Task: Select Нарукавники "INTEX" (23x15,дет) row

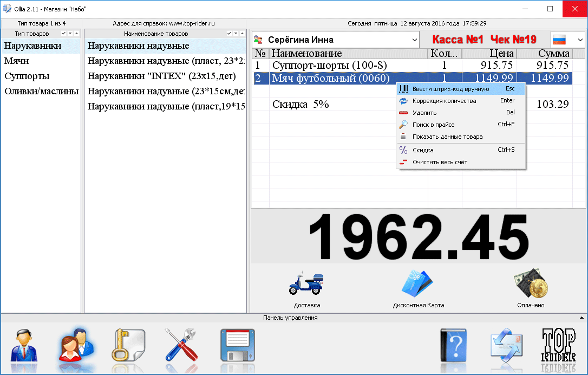Action: tap(165, 76)
